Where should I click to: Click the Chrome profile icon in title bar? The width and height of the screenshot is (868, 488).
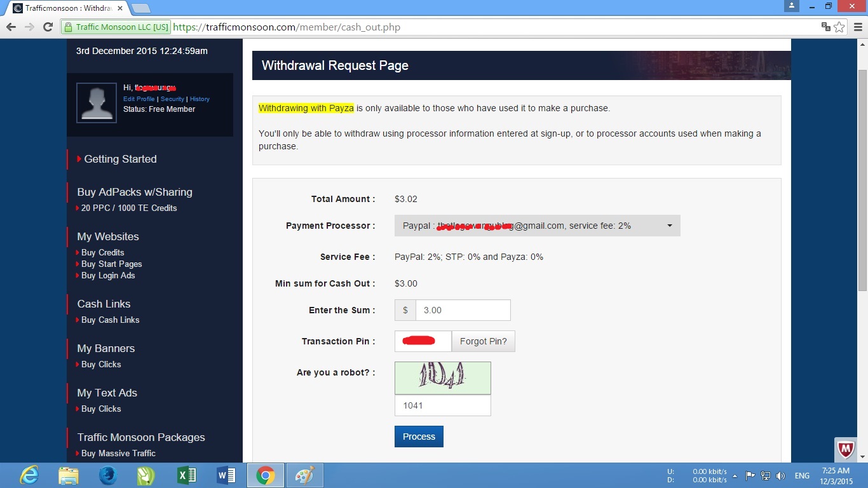coord(791,6)
